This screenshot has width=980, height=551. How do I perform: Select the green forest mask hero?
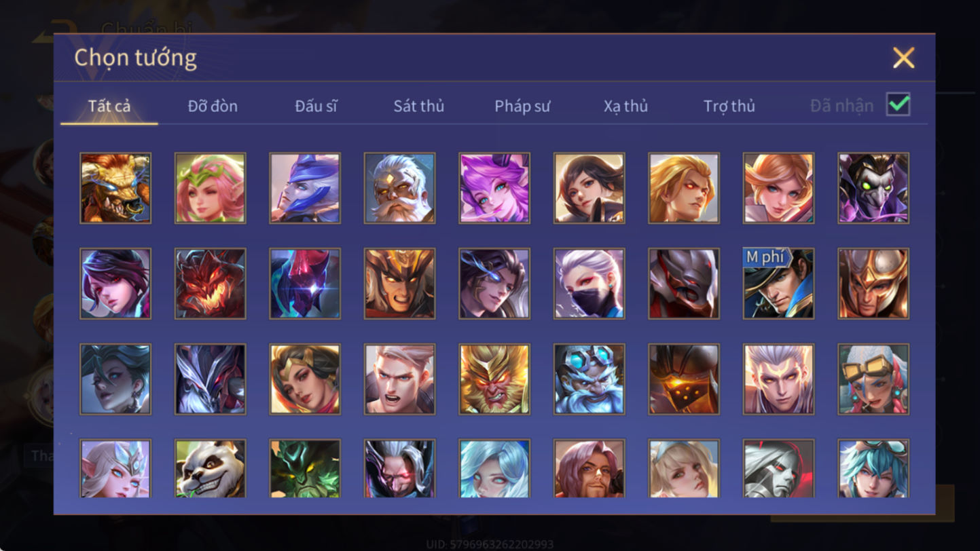pos(305,469)
